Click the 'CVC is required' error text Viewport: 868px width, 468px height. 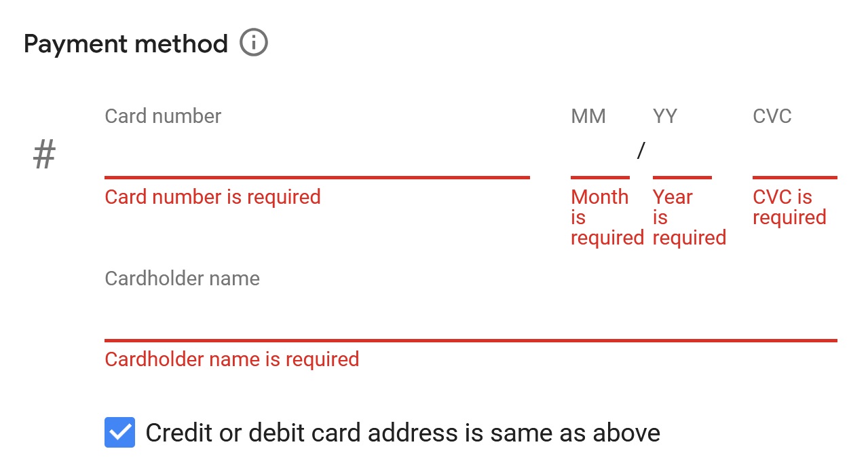[789, 207]
